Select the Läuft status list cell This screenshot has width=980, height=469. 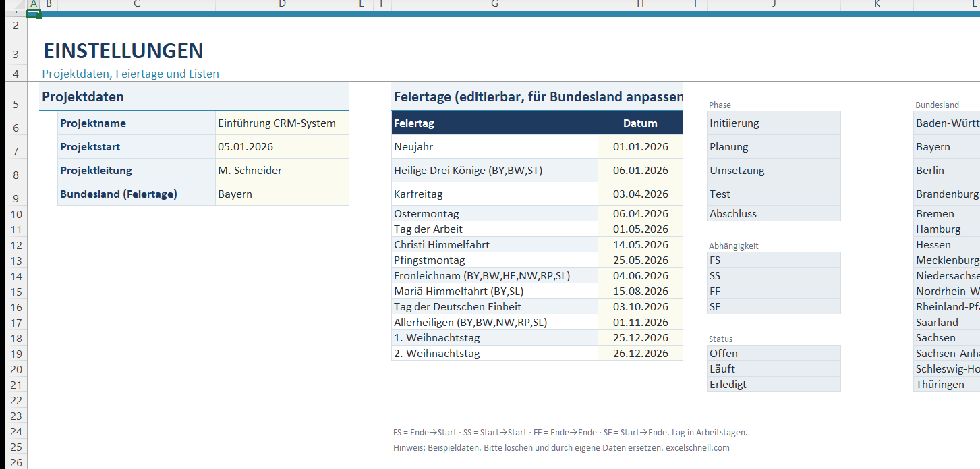coord(774,368)
